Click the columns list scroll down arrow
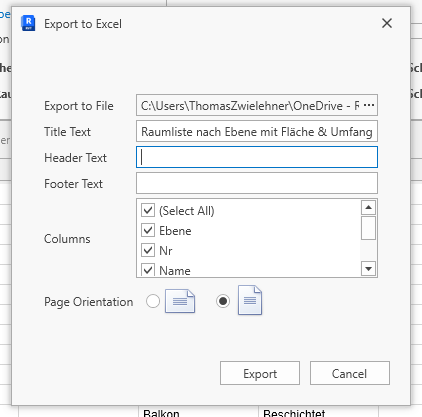The width and height of the screenshot is (422, 417). (x=368, y=268)
